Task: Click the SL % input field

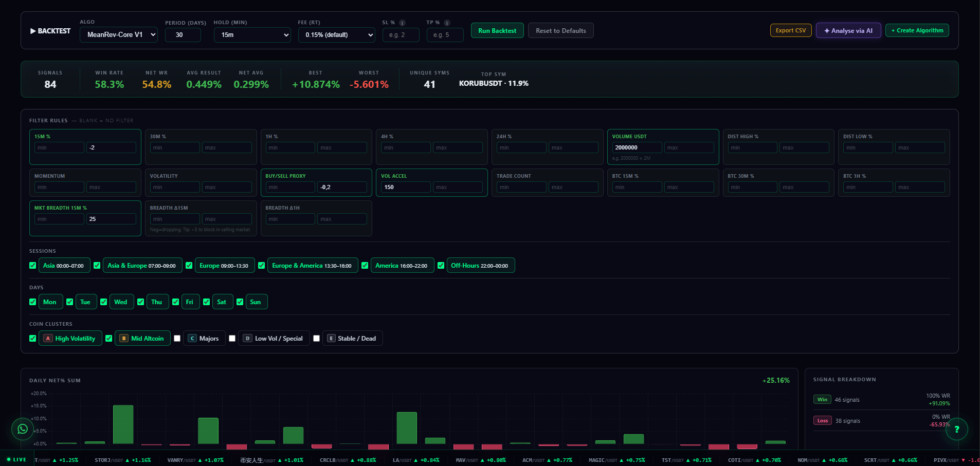Action: 401,34
